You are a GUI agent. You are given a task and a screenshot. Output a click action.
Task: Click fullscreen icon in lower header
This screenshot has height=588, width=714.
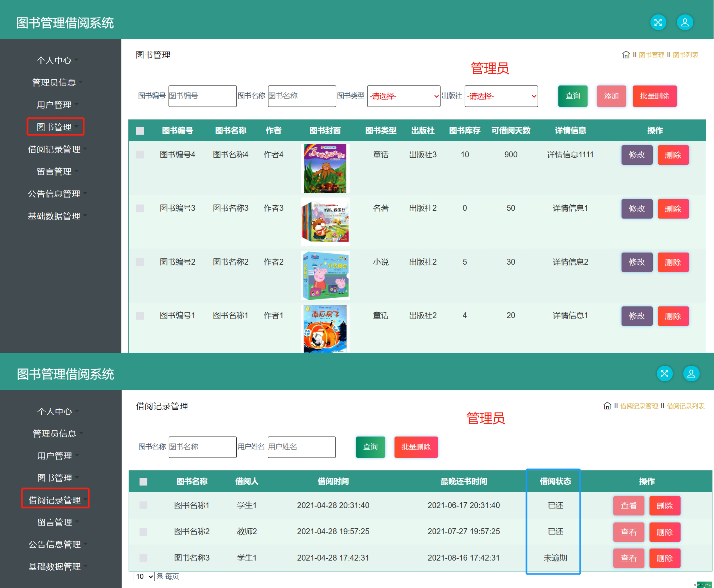click(664, 374)
